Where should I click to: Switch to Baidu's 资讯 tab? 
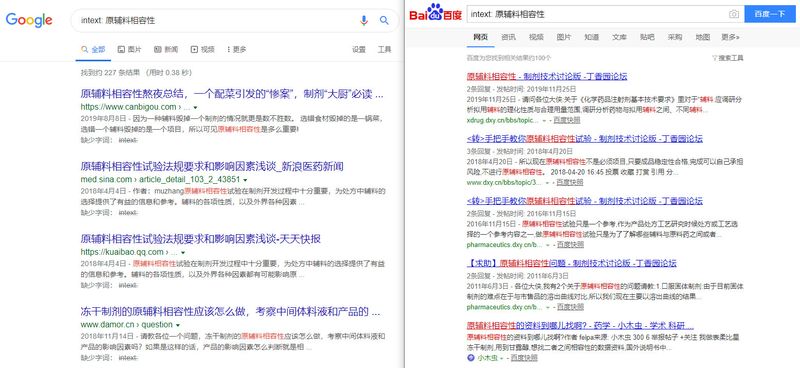508,37
